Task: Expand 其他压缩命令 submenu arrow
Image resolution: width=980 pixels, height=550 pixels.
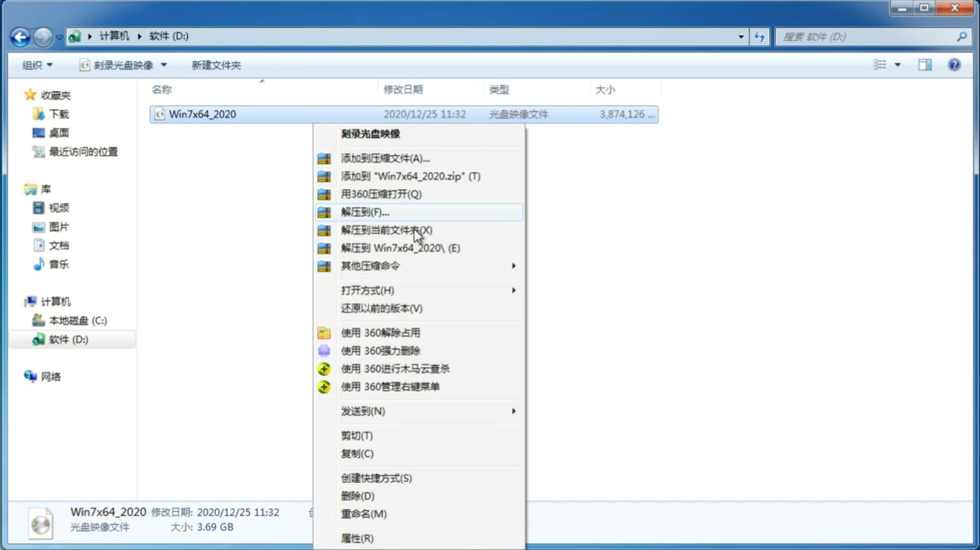Action: tap(514, 265)
